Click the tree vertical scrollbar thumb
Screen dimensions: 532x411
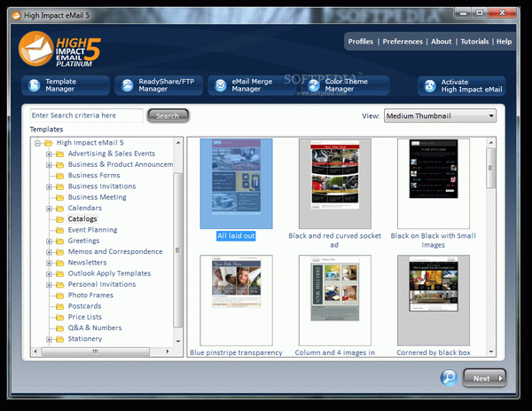click(178, 250)
